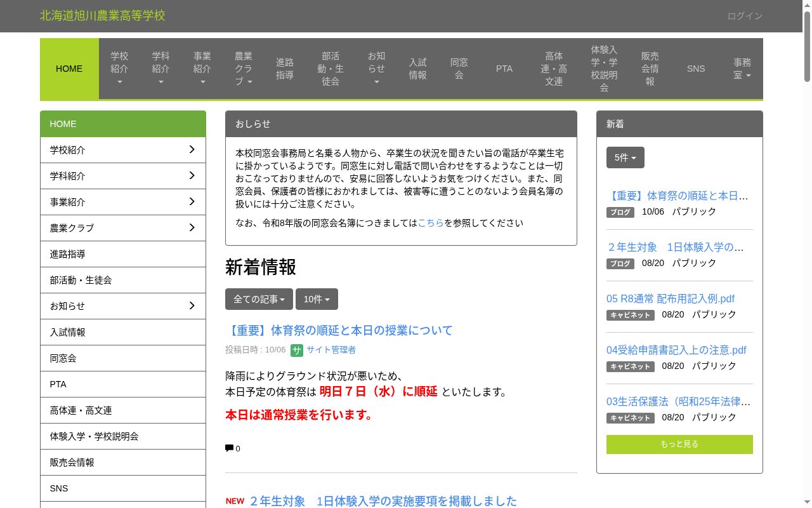
Task: Open the 事業紹介 dropdown in the top navigation
Action: point(202,69)
